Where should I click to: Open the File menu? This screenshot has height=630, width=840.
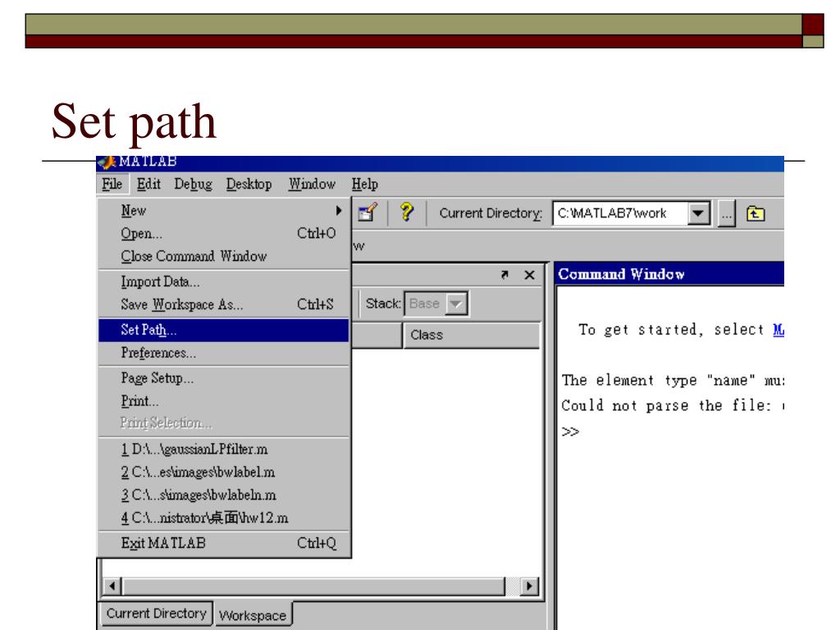[x=112, y=185]
